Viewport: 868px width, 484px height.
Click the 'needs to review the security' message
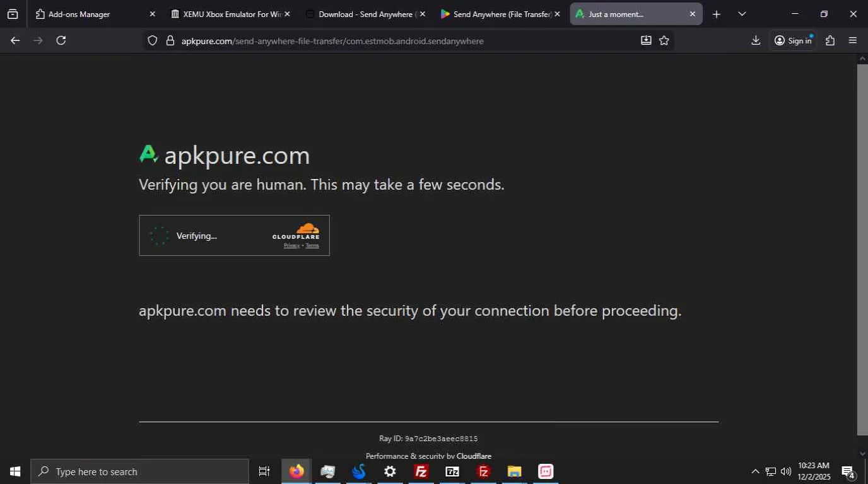[410, 311]
